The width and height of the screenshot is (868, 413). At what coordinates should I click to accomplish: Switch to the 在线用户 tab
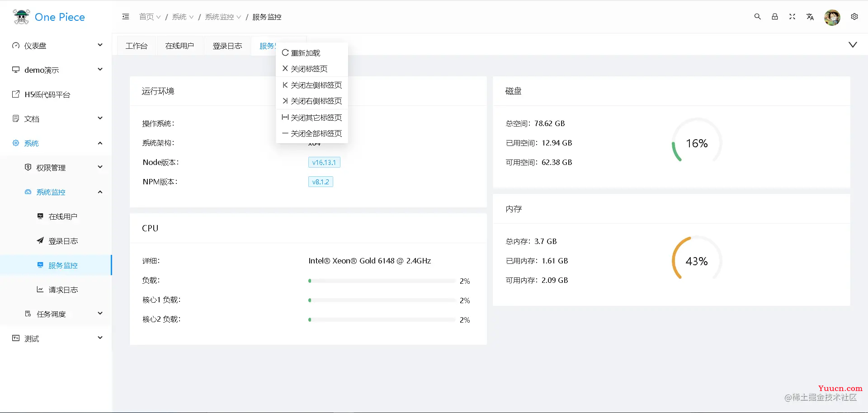point(179,46)
